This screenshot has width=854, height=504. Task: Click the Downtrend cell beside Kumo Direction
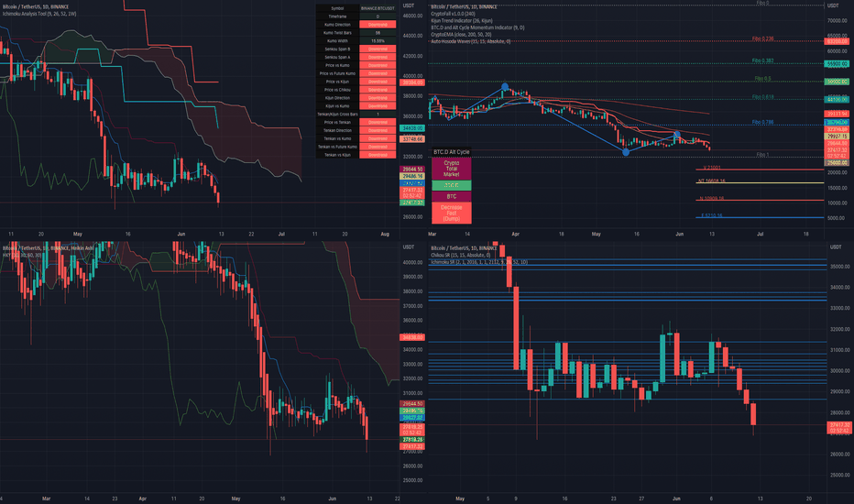pos(378,25)
